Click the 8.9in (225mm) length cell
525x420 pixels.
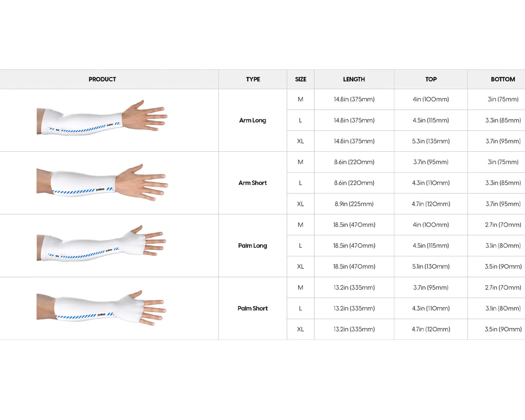point(354,204)
